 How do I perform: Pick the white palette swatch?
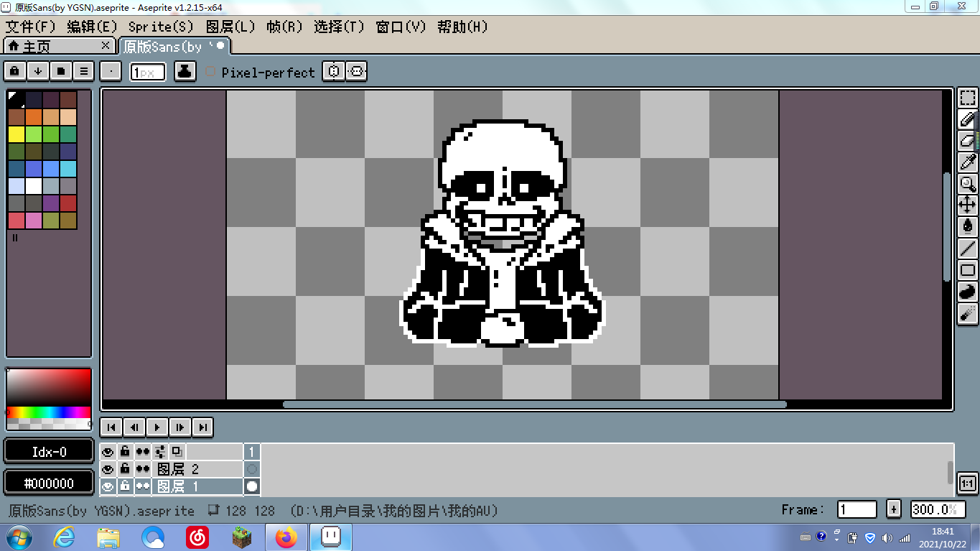[x=33, y=185]
